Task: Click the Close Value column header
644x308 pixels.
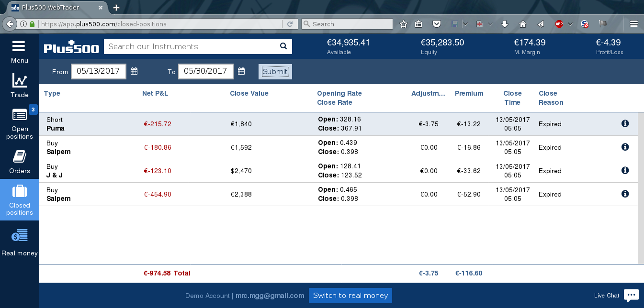Action: [x=249, y=93]
